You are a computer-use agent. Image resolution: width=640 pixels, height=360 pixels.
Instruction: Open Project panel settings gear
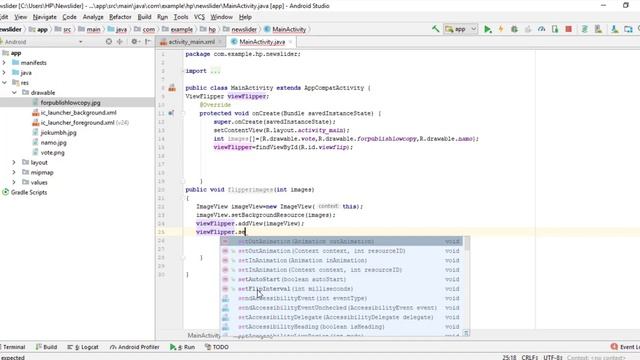tap(135, 42)
